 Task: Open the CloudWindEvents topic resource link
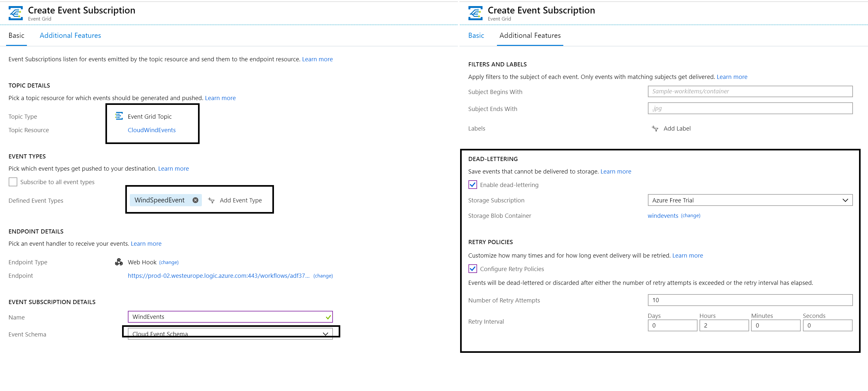point(151,130)
